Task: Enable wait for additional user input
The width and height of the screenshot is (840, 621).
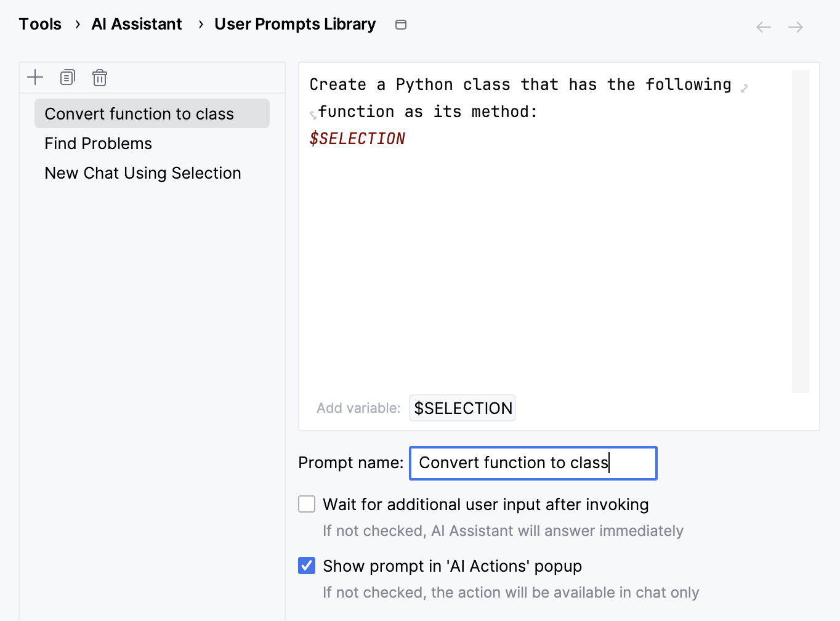Action: pyautogui.click(x=306, y=504)
